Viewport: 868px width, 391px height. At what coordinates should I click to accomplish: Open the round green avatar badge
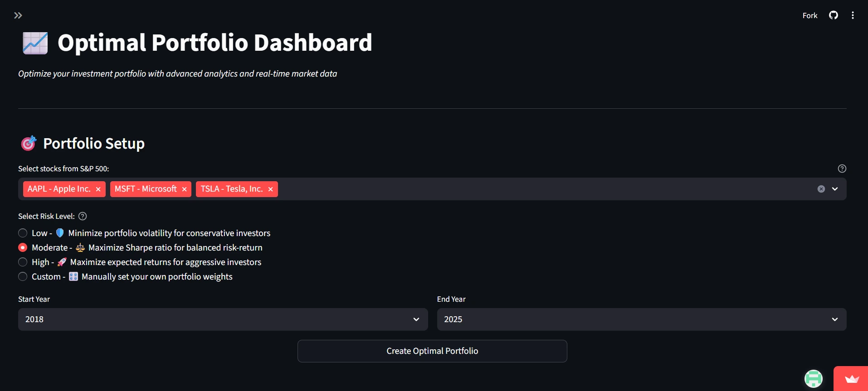(x=814, y=379)
